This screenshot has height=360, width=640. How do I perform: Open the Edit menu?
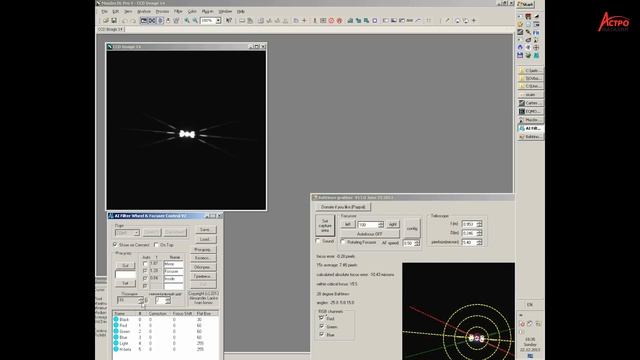(116, 11)
